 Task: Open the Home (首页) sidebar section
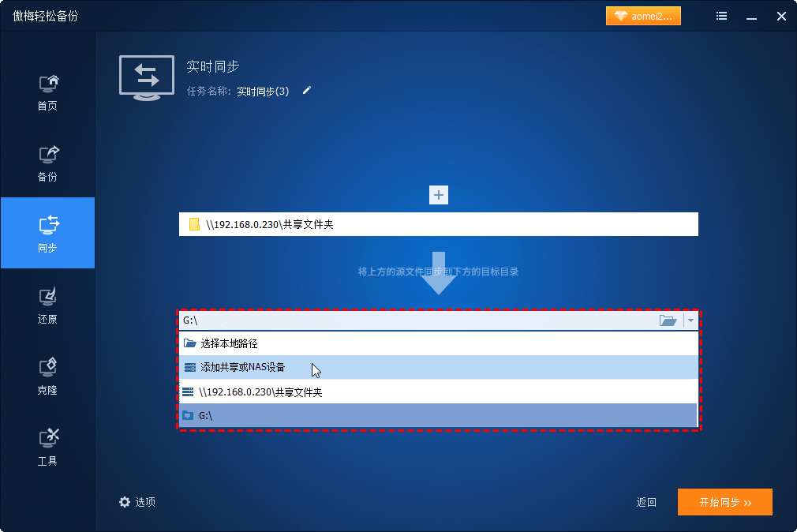47,93
